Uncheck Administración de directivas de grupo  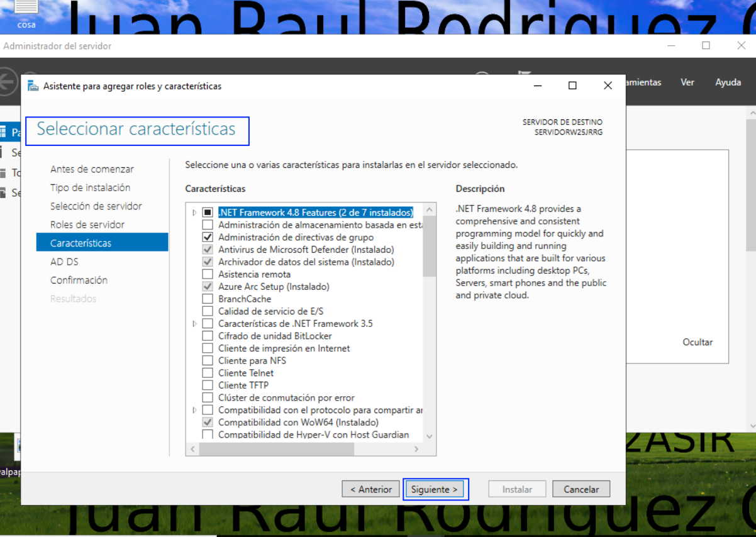pyautogui.click(x=208, y=237)
